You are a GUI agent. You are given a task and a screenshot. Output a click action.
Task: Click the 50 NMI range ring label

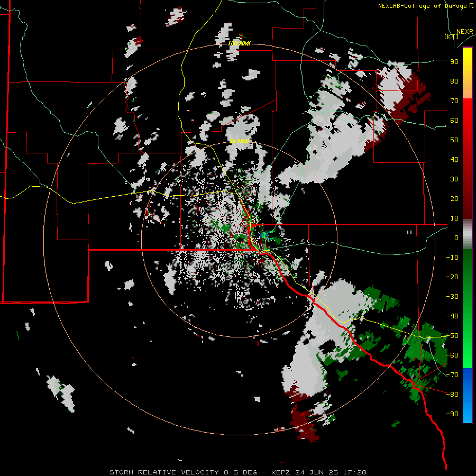click(239, 141)
